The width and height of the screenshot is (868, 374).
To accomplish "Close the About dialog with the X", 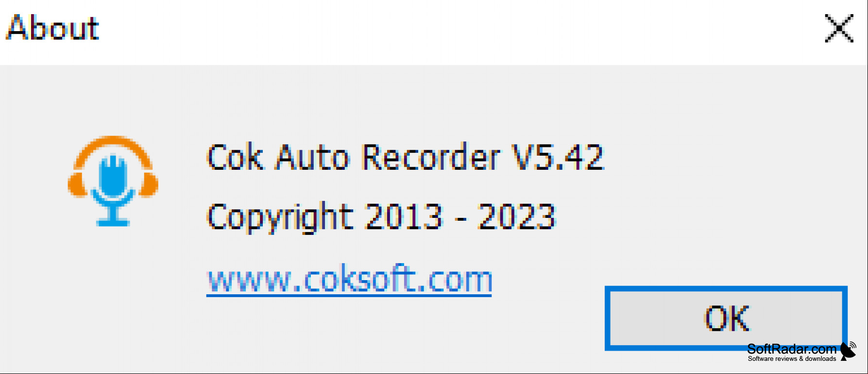I will [839, 28].
